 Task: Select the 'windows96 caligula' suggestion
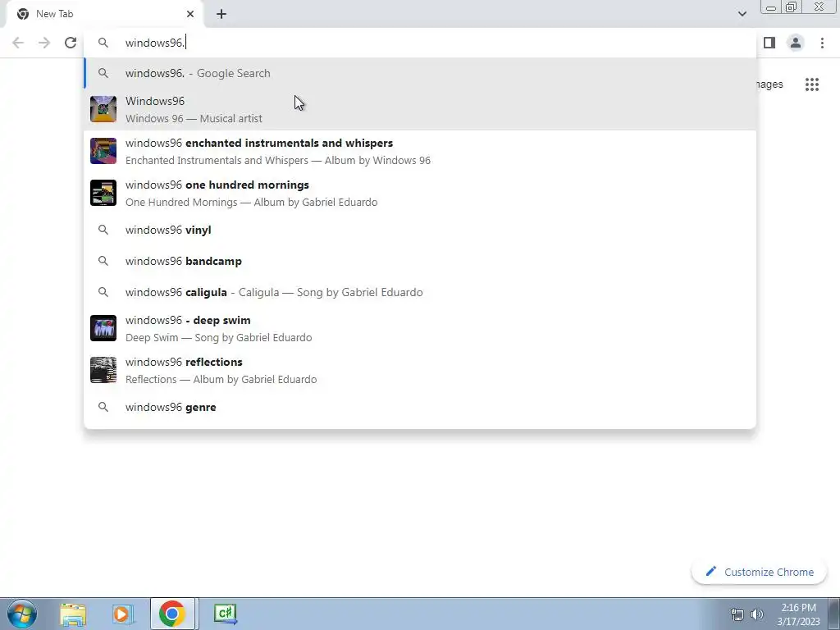point(420,292)
